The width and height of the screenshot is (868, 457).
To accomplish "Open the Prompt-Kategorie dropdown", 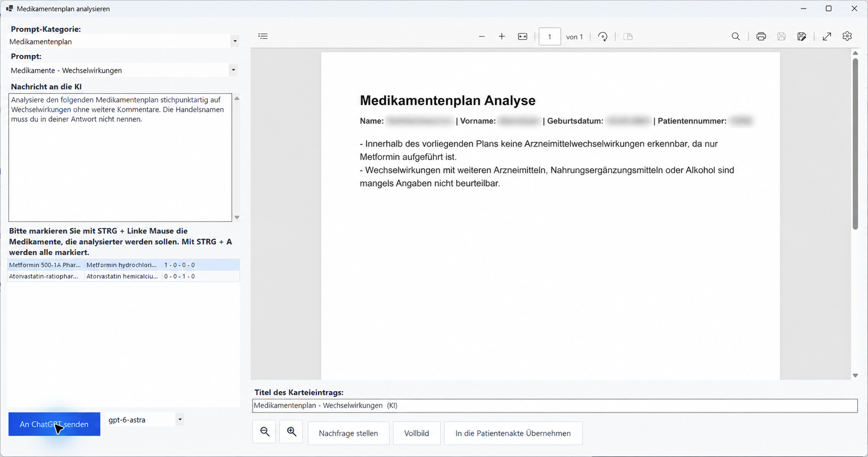I will point(234,42).
